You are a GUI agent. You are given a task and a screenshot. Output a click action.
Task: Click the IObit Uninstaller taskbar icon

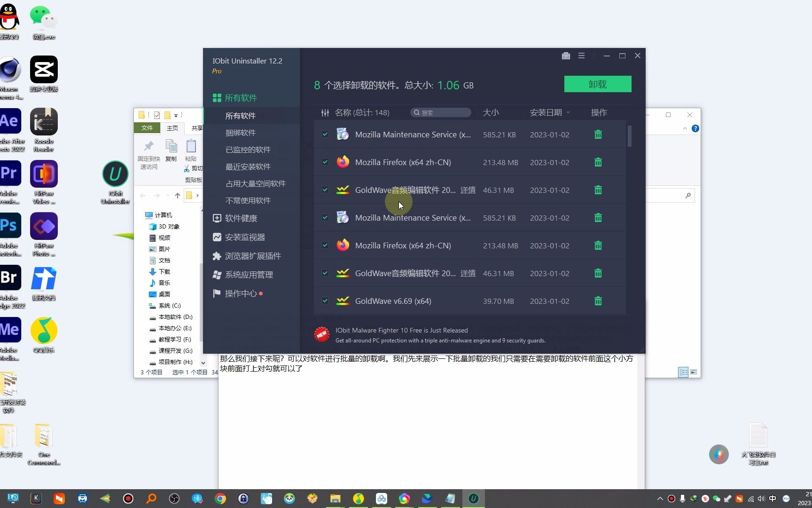pyautogui.click(x=473, y=499)
